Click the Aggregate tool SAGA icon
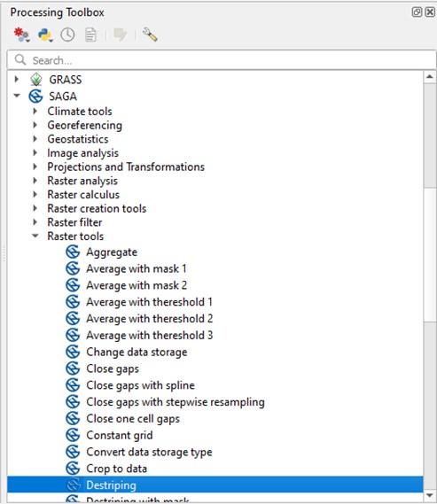The width and height of the screenshot is (437, 504). pyautogui.click(x=73, y=252)
